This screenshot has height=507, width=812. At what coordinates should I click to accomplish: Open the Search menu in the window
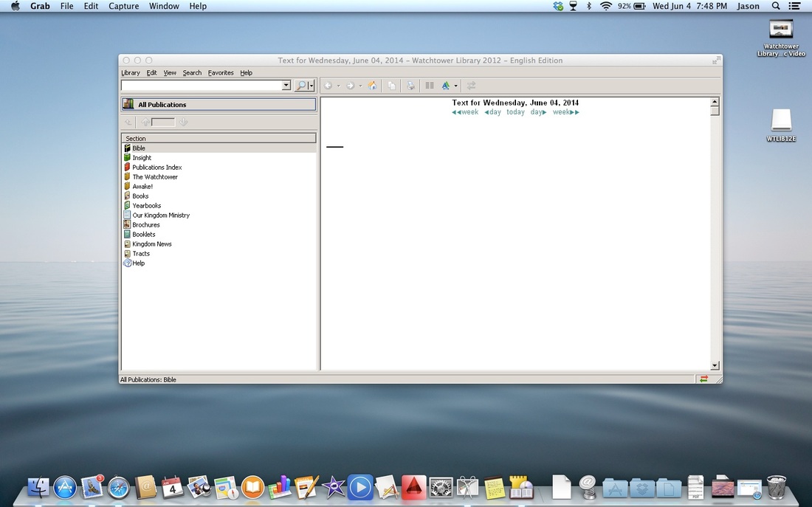192,72
